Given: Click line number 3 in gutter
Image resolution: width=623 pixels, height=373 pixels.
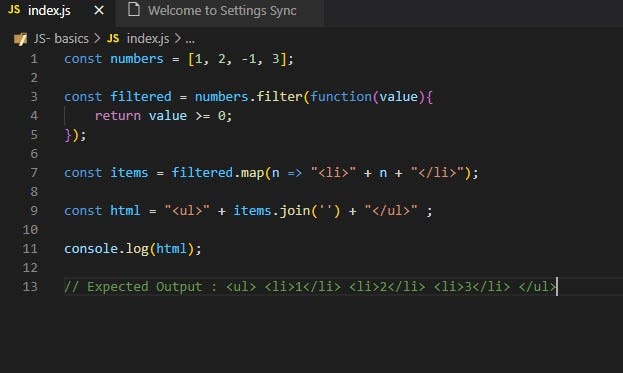Looking at the screenshot, I should [x=34, y=97].
